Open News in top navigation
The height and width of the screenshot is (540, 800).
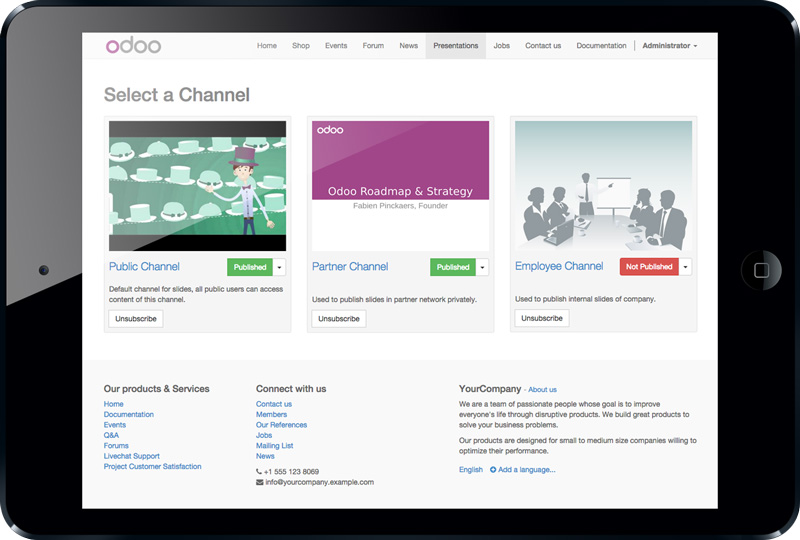[x=409, y=45]
